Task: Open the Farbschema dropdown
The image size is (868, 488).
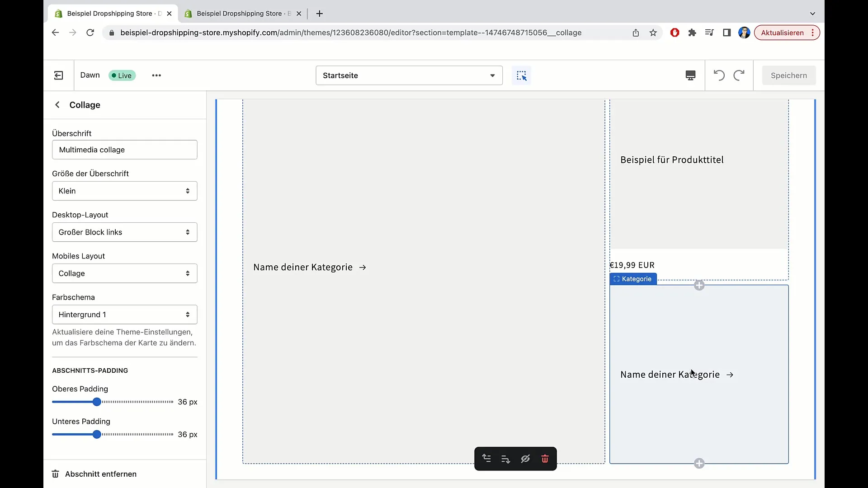Action: click(x=124, y=314)
